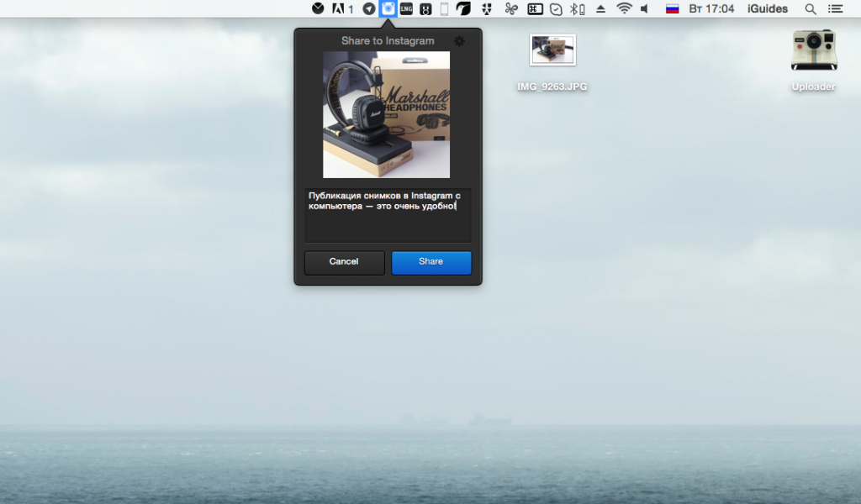Open Notification Center list icon
Screen dimensions: 861x504
click(x=835, y=8)
